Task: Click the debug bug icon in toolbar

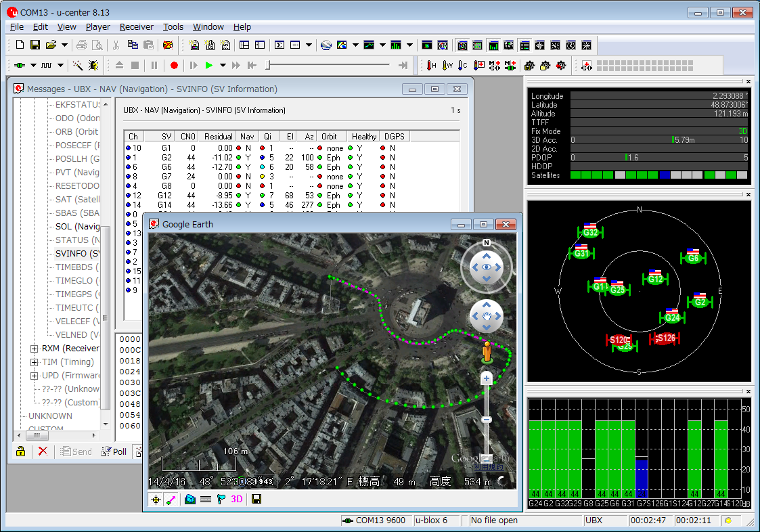Action: 93,66
